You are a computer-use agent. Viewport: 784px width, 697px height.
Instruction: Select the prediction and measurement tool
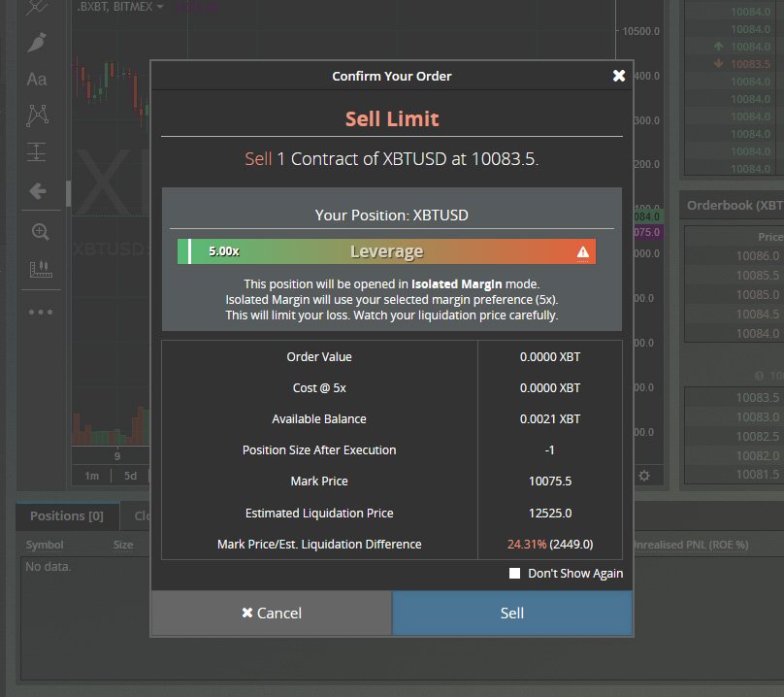point(37,151)
